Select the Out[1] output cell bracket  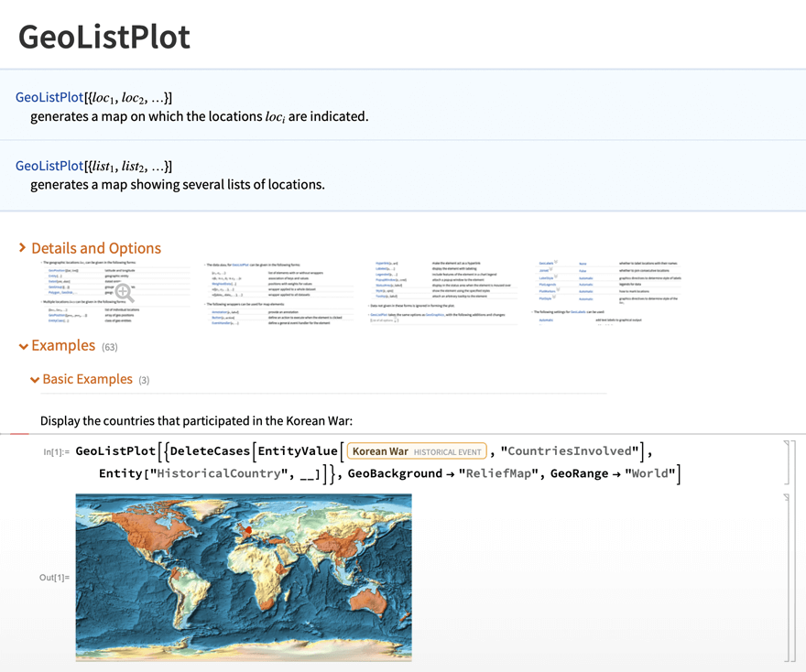point(788,577)
